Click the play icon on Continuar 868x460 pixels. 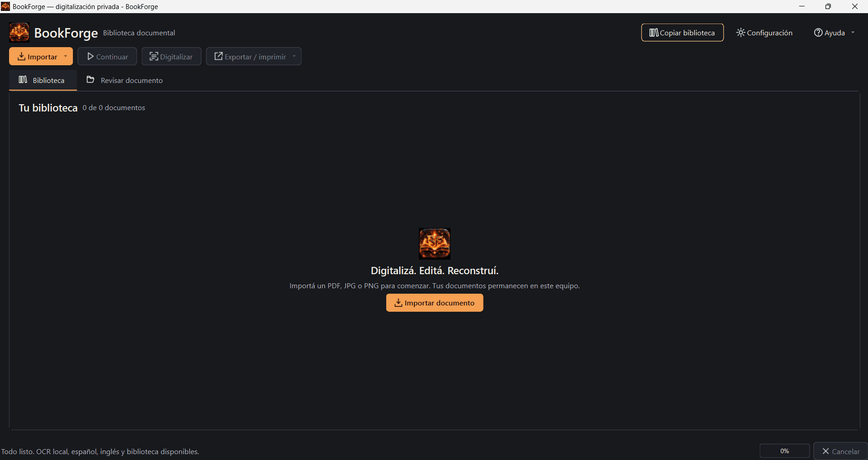91,57
